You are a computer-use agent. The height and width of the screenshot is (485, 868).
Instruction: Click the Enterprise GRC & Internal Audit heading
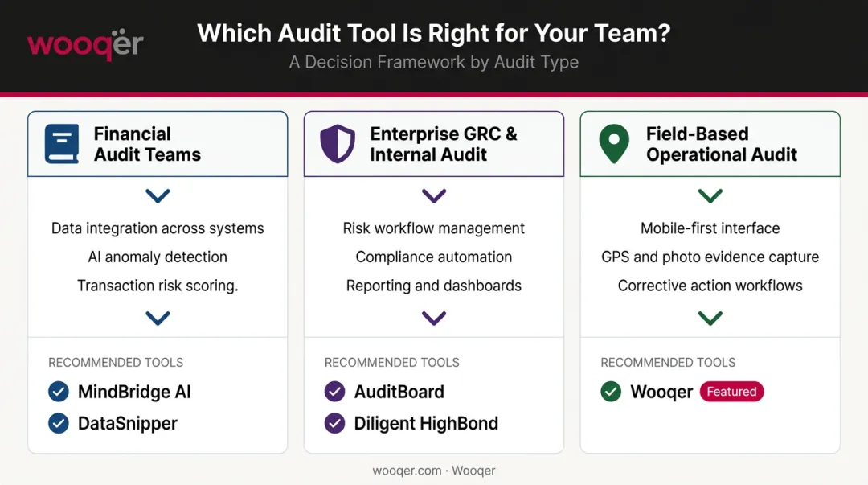tap(444, 144)
